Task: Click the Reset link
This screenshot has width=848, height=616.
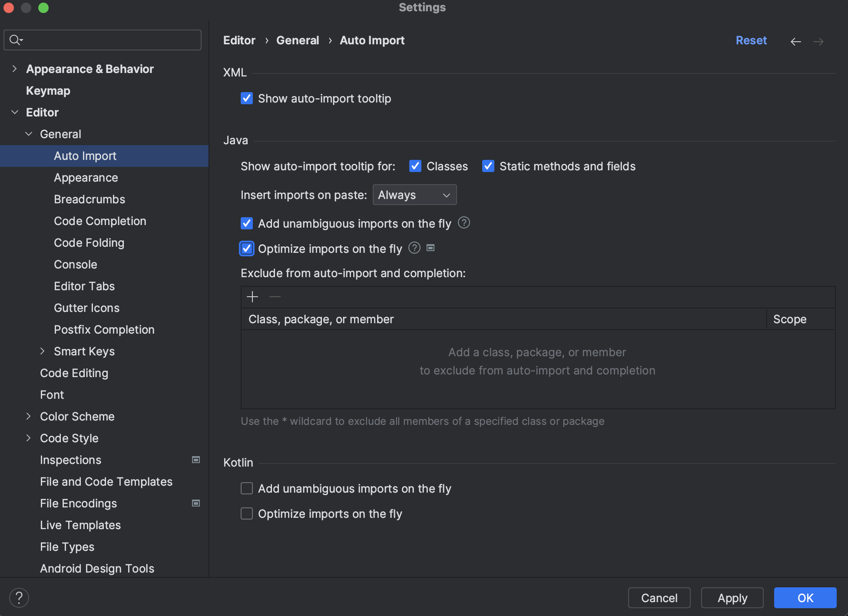Action: pyautogui.click(x=751, y=40)
